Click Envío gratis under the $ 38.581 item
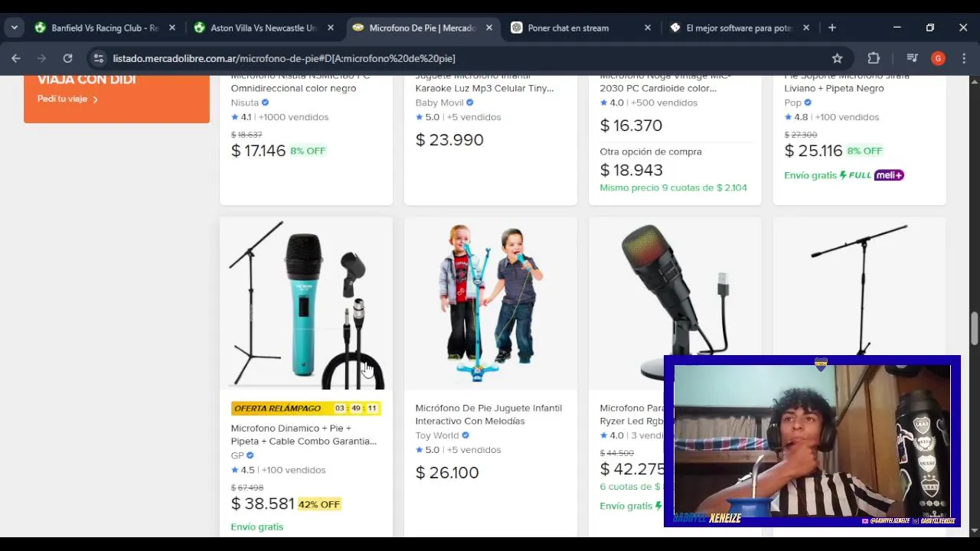The width and height of the screenshot is (980, 551). pyautogui.click(x=257, y=527)
